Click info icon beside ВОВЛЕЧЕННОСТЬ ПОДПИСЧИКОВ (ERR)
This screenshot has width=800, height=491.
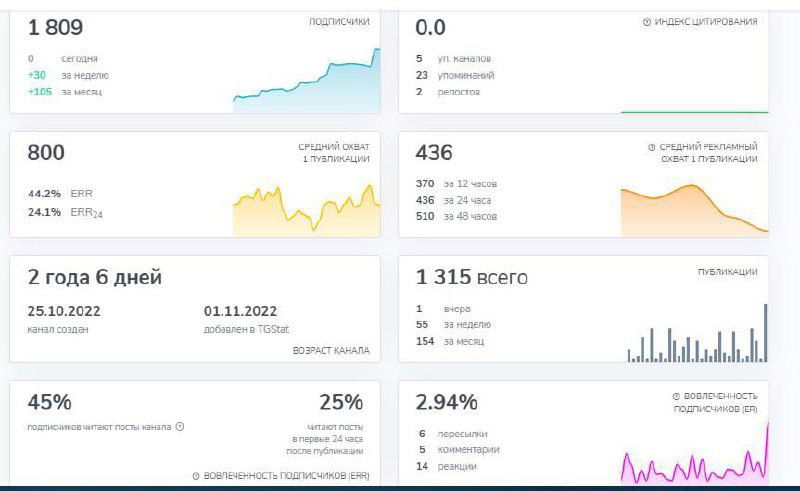(x=195, y=476)
